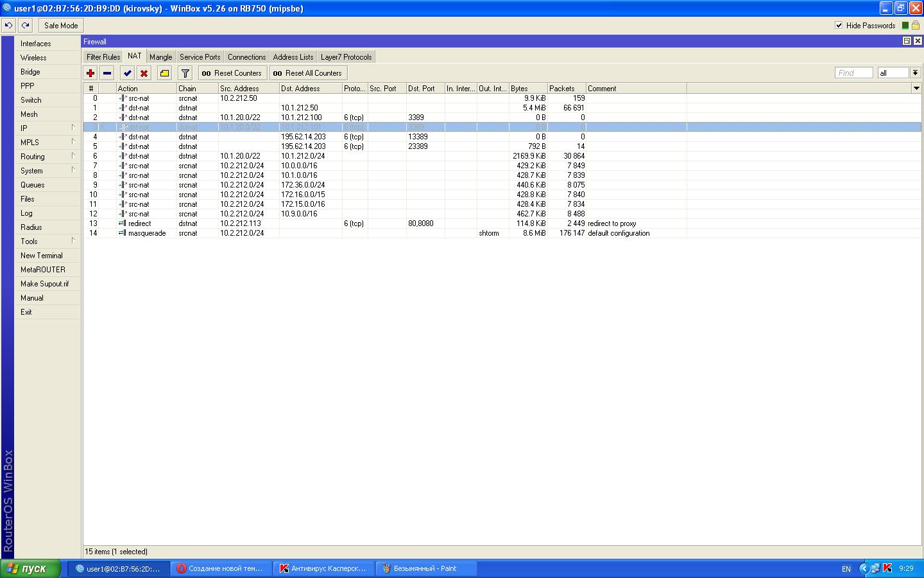Remove the selected rule with the minus icon
Screen dimensions: 924x578
(x=107, y=73)
